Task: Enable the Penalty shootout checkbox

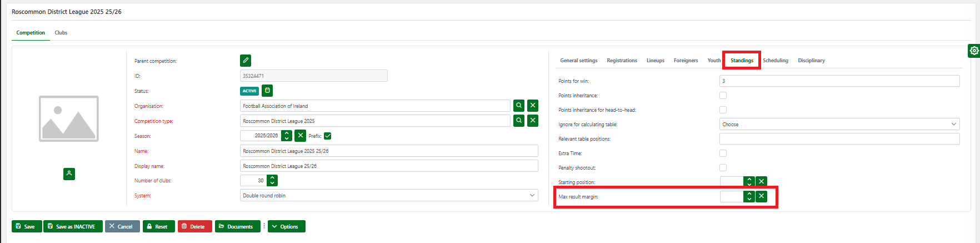Action: tap(723, 168)
